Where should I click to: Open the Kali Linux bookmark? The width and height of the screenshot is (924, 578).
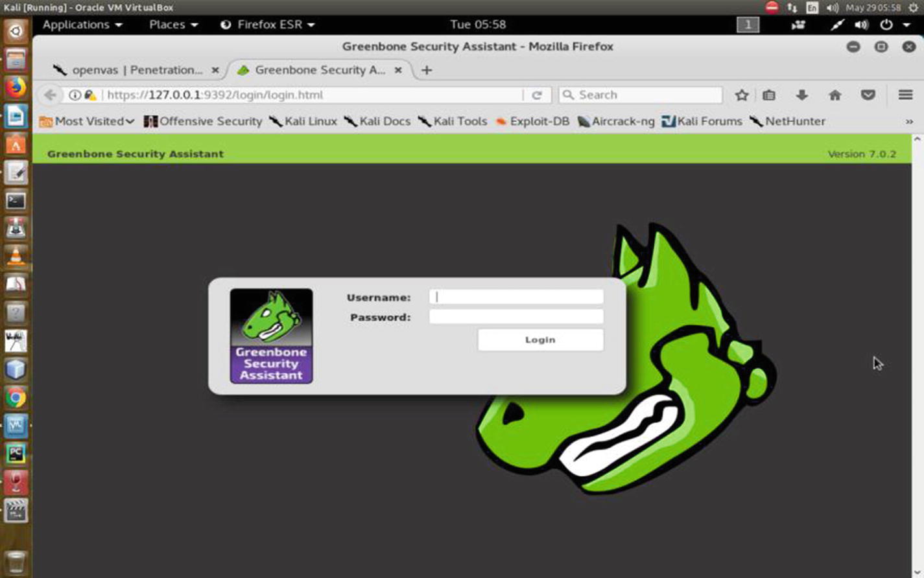303,121
